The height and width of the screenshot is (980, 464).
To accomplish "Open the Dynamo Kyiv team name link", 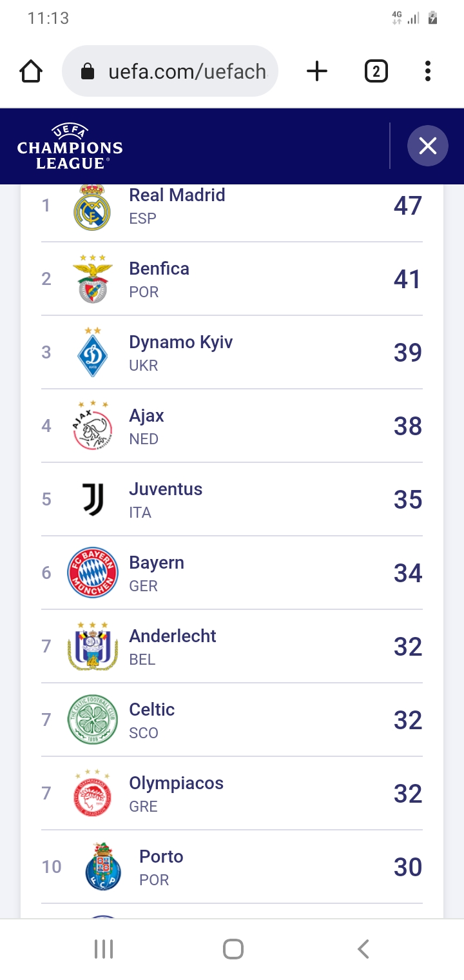I will pos(180,342).
